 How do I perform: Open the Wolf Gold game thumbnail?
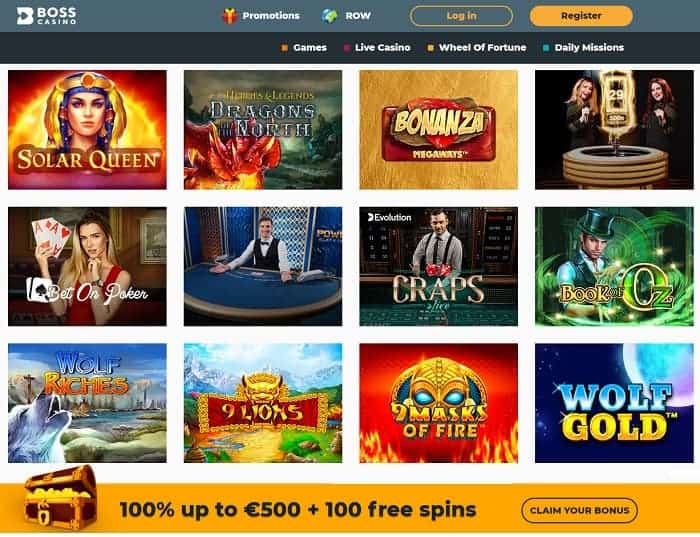click(x=614, y=403)
